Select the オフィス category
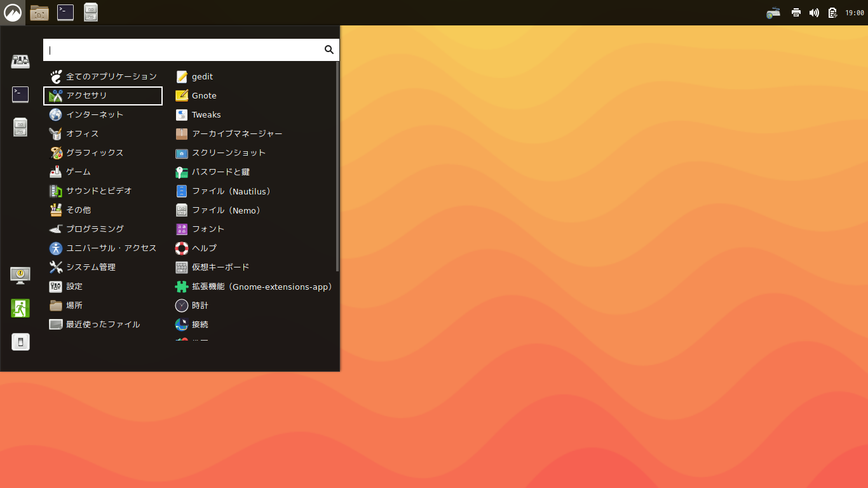This screenshot has width=868, height=488. 103,134
